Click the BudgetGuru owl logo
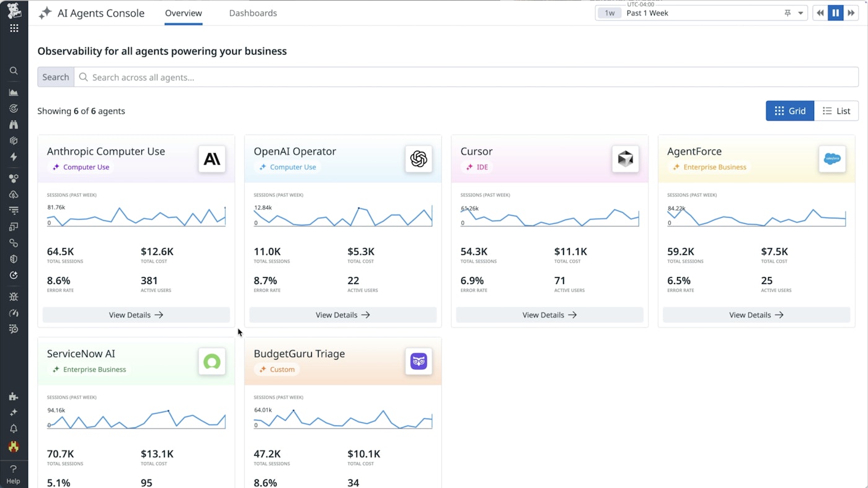The image size is (868, 488). point(418,362)
